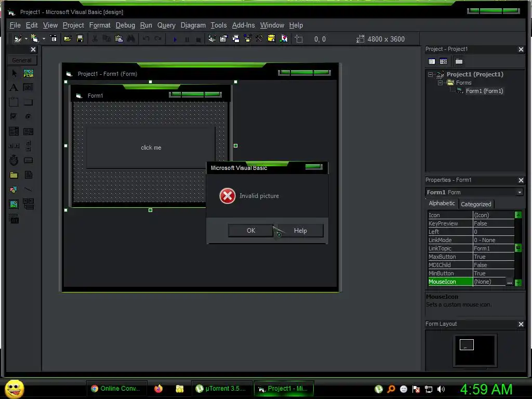Select the CommandButton control in the toolbox
Image resolution: width=532 pixels, height=399 pixels.
pos(29,102)
